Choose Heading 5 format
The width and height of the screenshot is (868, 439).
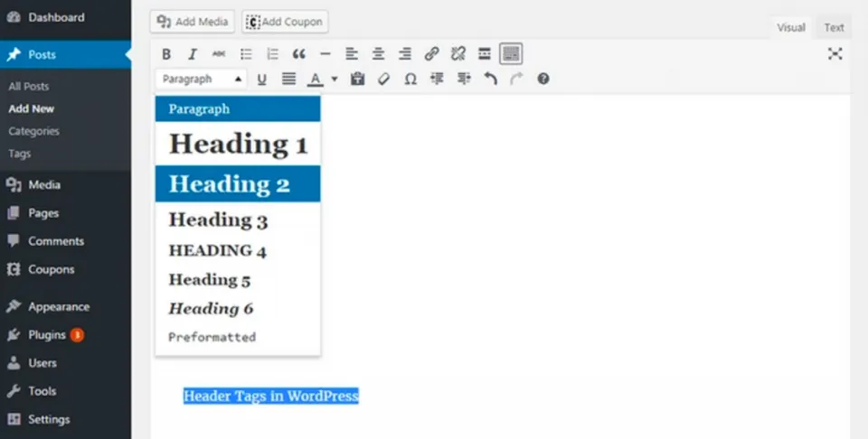[238, 280]
